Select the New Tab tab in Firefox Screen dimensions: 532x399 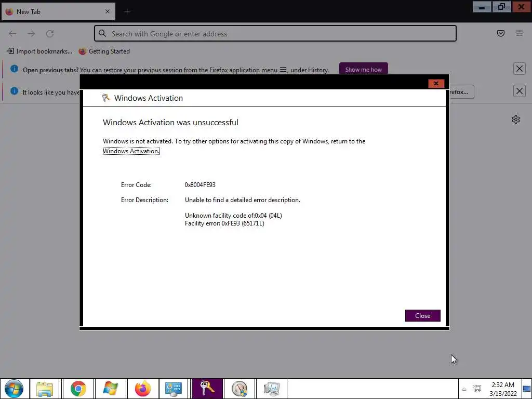pyautogui.click(x=58, y=11)
